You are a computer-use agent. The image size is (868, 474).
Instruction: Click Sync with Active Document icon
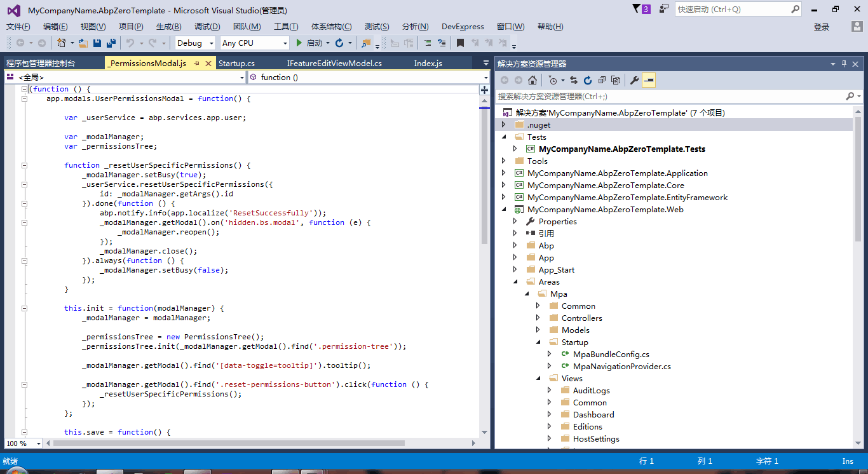[574, 80]
